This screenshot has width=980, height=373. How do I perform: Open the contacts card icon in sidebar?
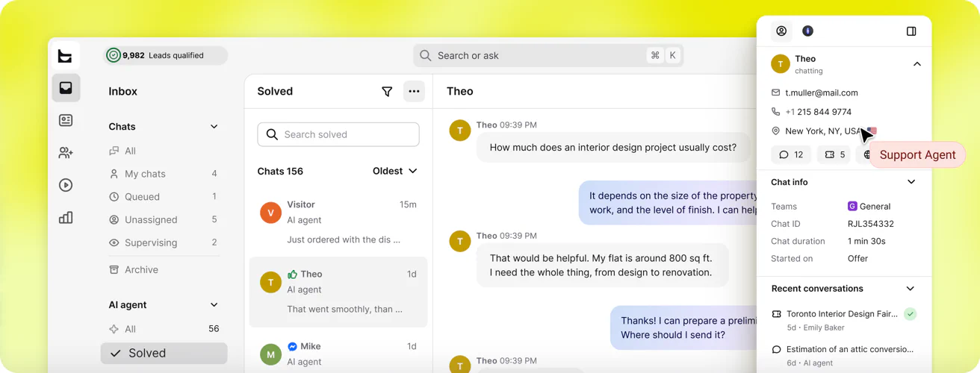coord(66,120)
